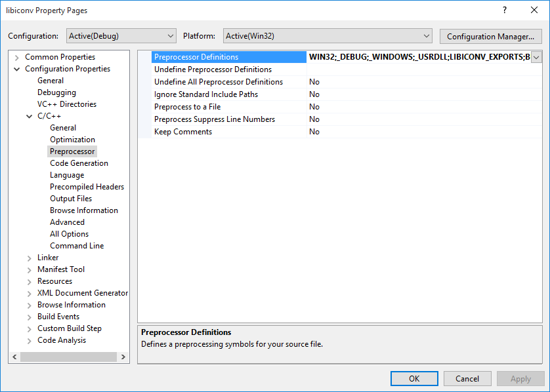
Task: Expand the Build Events node
Action: point(29,317)
